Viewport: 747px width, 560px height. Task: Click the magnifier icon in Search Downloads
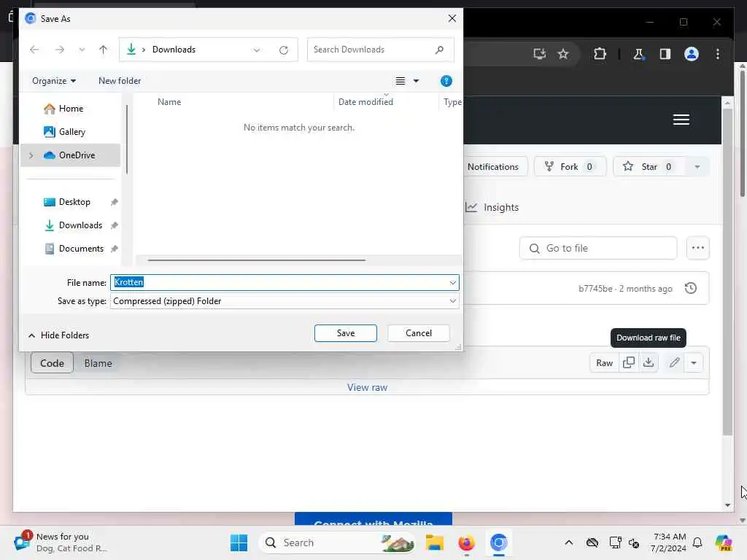click(x=439, y=50)
